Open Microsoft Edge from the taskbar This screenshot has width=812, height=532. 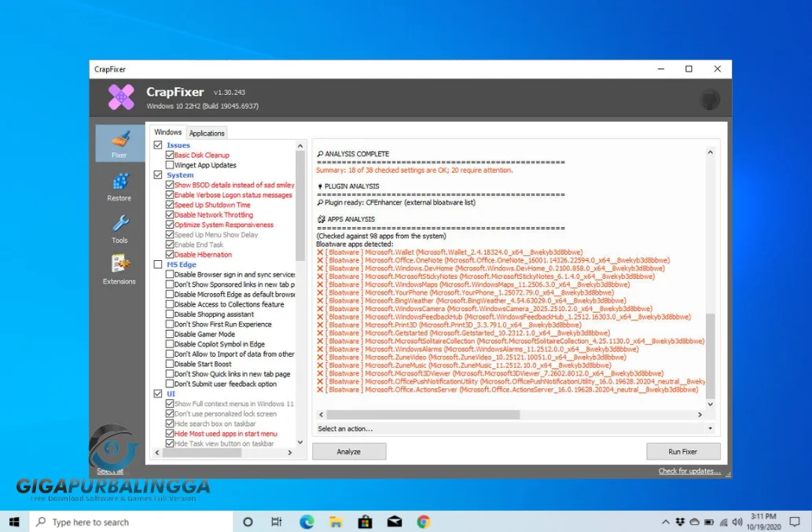pos(307,521)
